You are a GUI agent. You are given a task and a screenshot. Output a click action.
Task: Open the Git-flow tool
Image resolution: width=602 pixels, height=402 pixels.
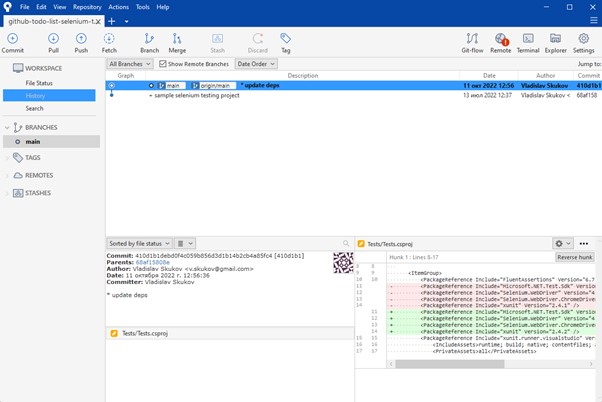(472, 39)
